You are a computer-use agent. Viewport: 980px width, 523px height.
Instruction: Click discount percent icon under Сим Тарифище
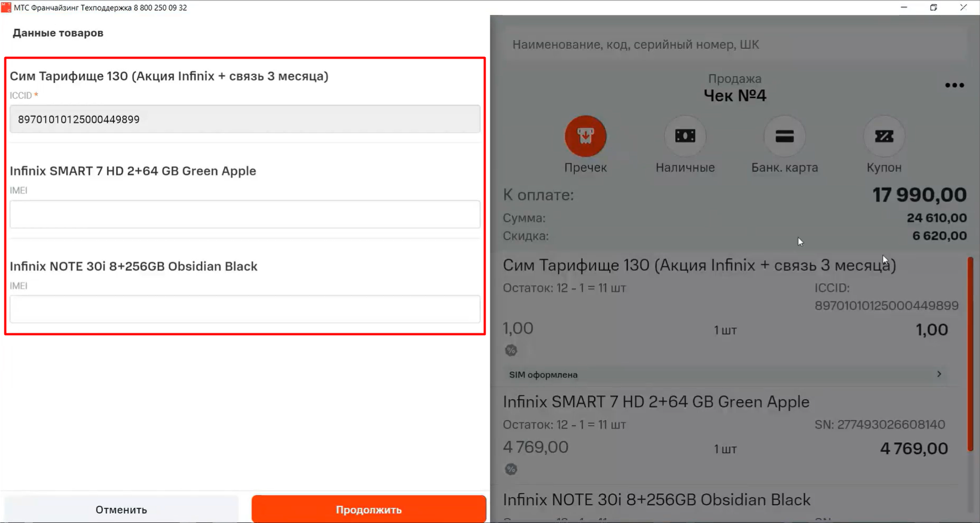pos(511,351)
